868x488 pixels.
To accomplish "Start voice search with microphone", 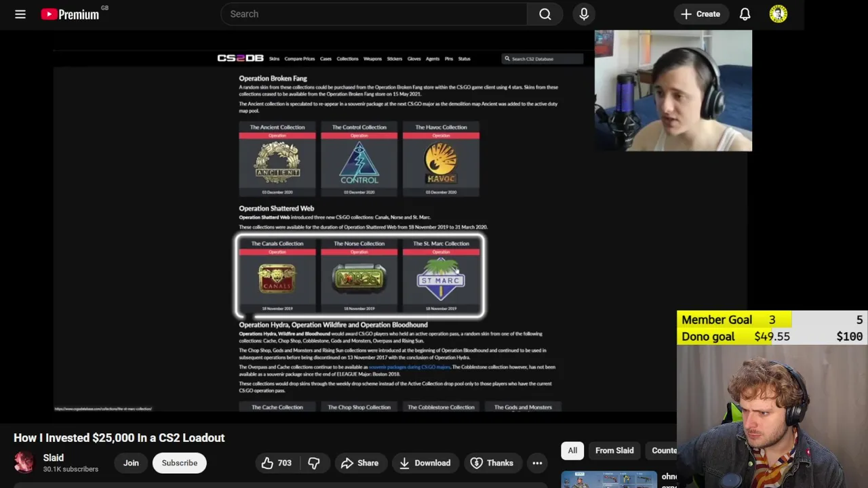I will (x=584, y=14).
